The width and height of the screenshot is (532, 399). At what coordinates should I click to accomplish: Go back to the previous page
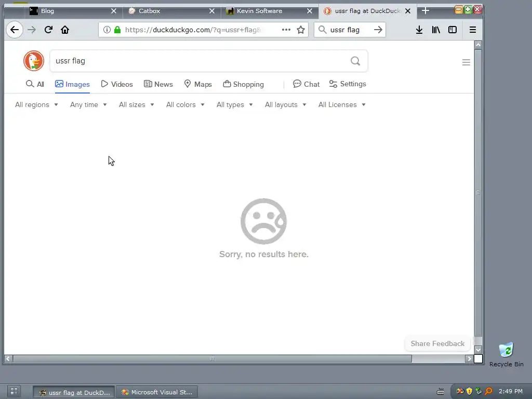pos(15,30)
